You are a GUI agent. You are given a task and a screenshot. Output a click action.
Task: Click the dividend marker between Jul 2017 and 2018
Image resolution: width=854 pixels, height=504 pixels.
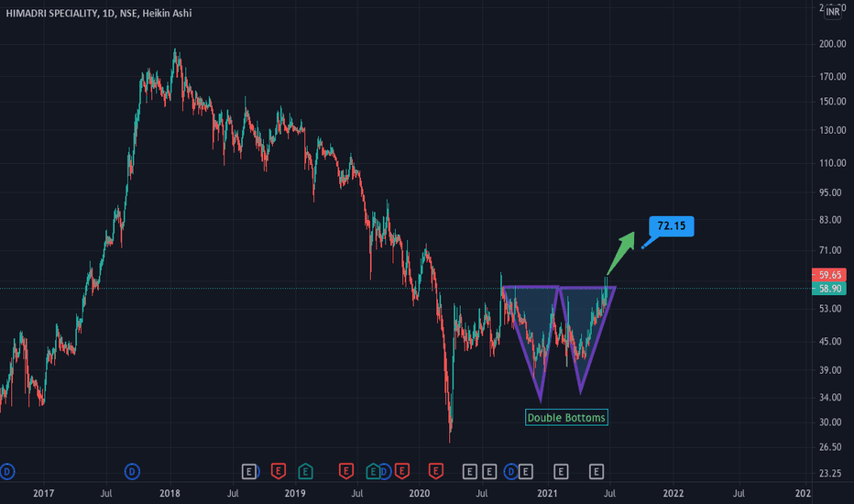click(x=132, y=471)
